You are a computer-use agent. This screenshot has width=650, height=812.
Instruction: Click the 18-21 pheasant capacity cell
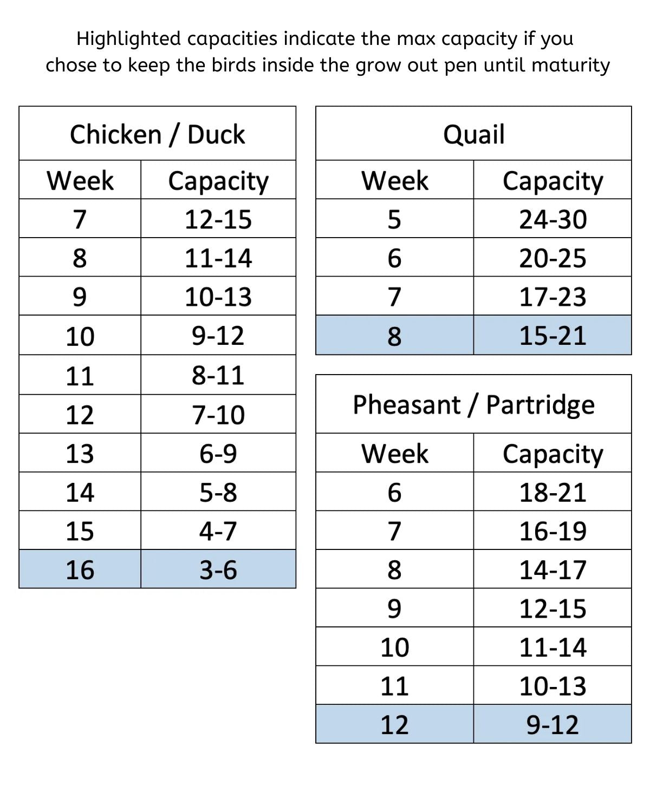552,492
